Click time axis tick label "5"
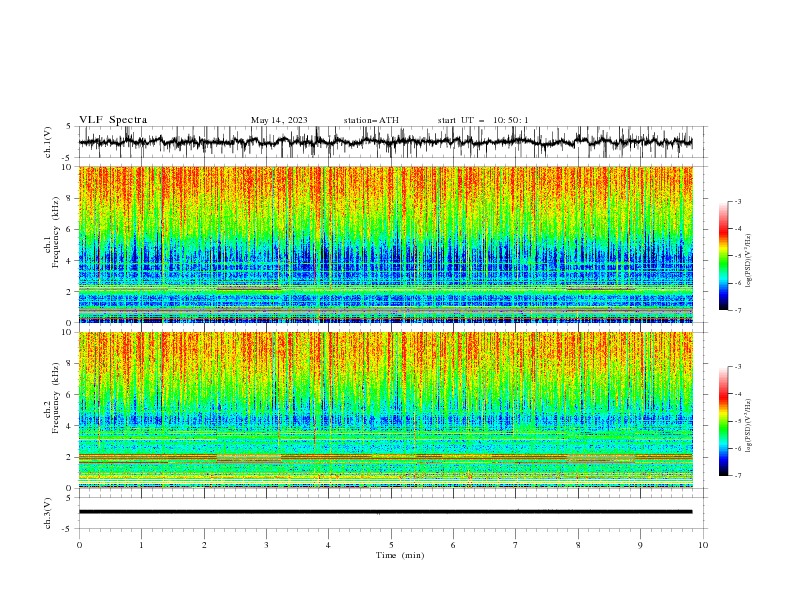The width and height of the screenshot is (792, 612). (x=391, y=545)
